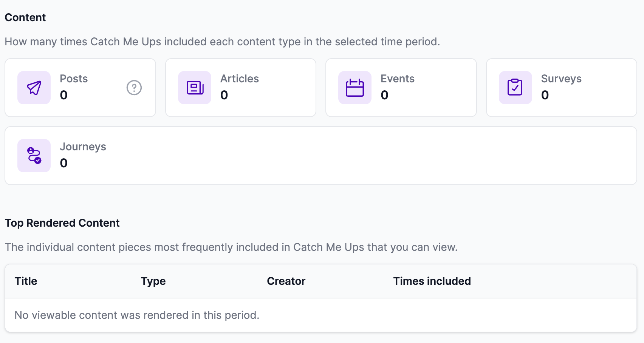The image size is (644, 343).
Task: Select the Journeys card
Action: click(321, 156)
